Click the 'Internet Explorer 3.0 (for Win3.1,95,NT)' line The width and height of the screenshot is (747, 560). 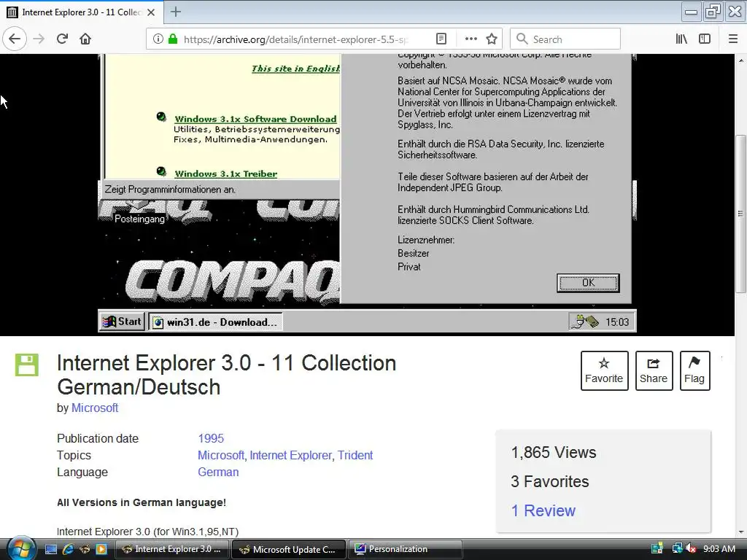147,532
